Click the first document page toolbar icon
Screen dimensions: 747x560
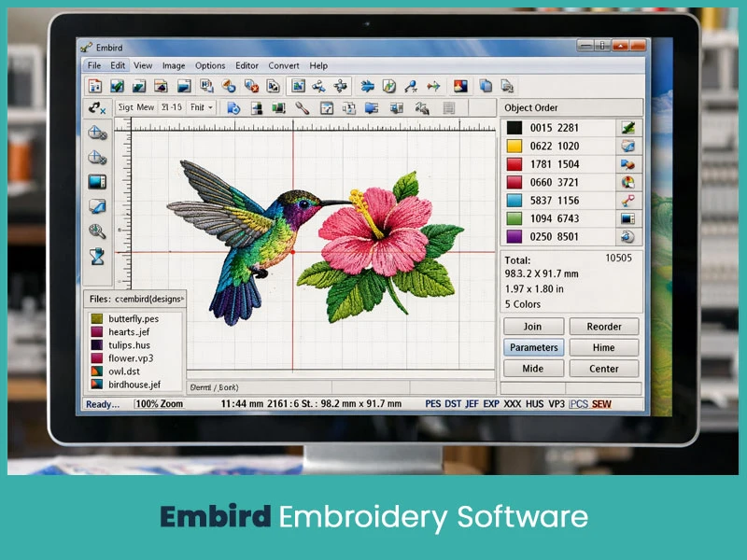95,86
